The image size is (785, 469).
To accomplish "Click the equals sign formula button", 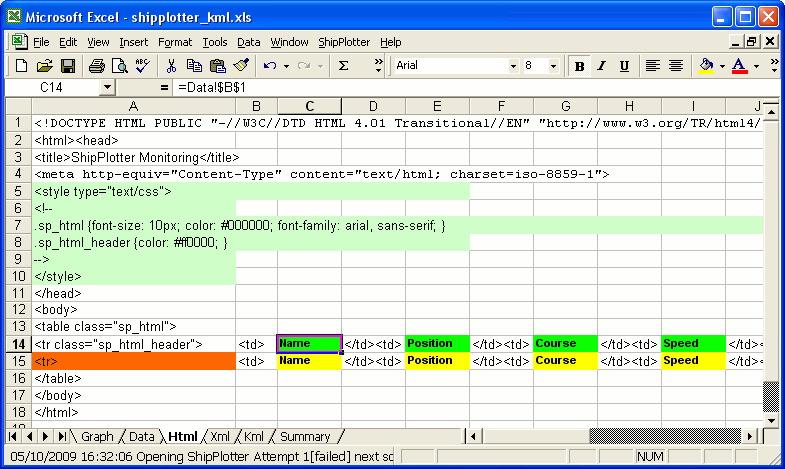I will pos(164,88).
